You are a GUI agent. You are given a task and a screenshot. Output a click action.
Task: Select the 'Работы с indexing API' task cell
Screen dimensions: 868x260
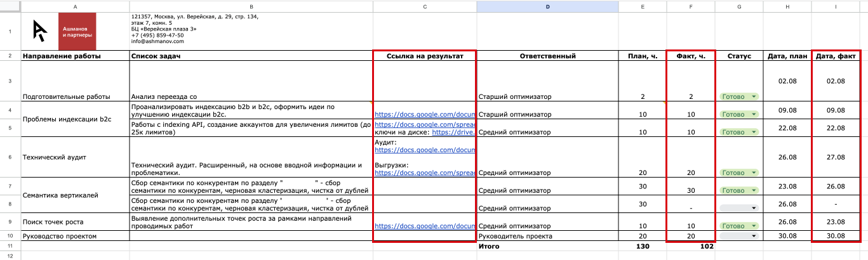(251, 128)
